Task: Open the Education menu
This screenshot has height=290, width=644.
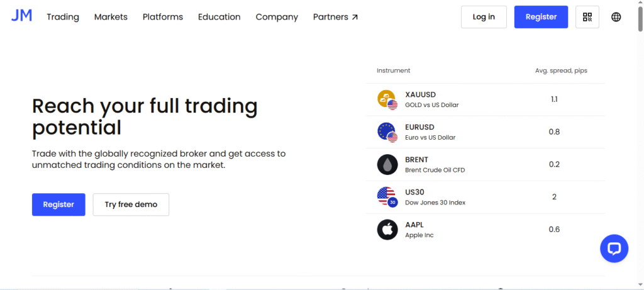Action: [219, 17]
